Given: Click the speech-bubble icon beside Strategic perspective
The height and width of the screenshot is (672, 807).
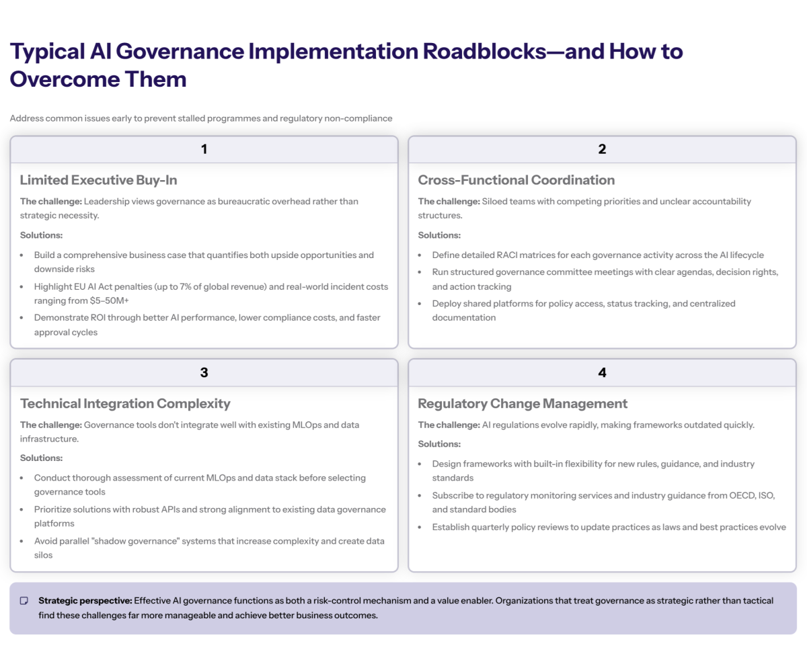Looking at the screenshot, I should point(24,601).
